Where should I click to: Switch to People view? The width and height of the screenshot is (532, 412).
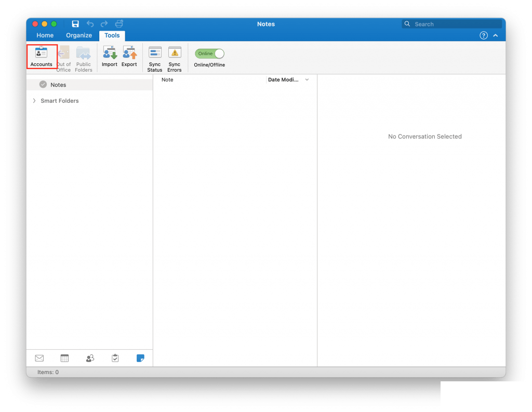[x=89, y=358]
